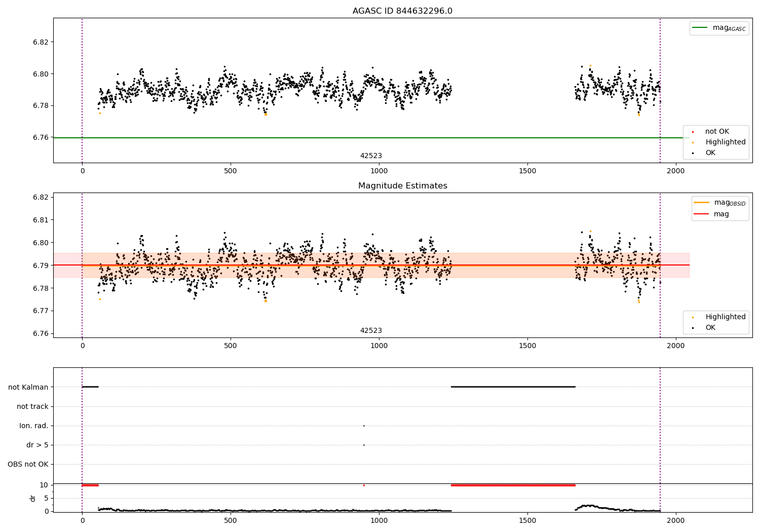Click the short not Kalman segment at start
The height and width of the screenshot is (532, 760).
tap(90, 387)
